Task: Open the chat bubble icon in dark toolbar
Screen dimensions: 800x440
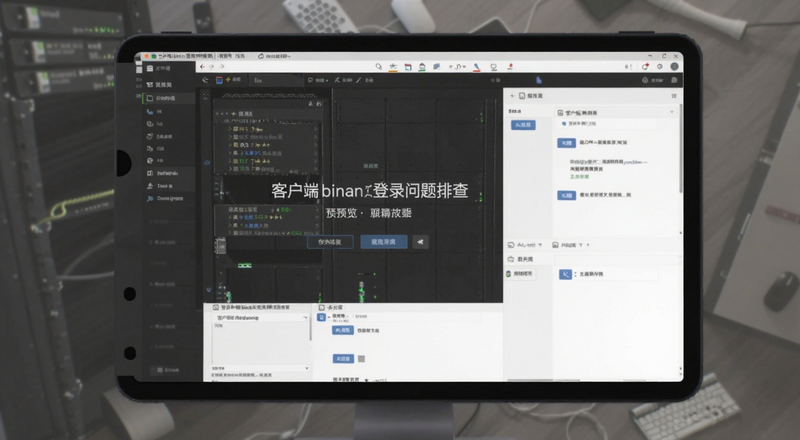Action: point(674,80)
